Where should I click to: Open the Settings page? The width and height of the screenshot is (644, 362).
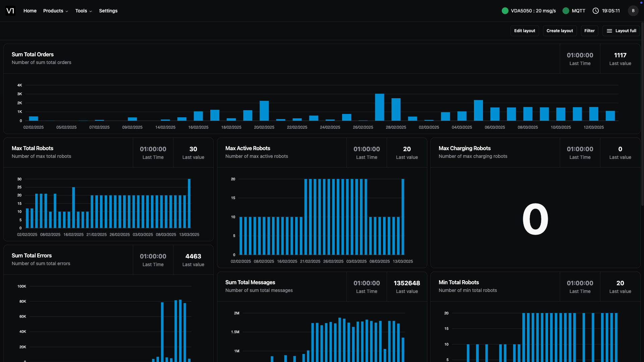[108, 11]
